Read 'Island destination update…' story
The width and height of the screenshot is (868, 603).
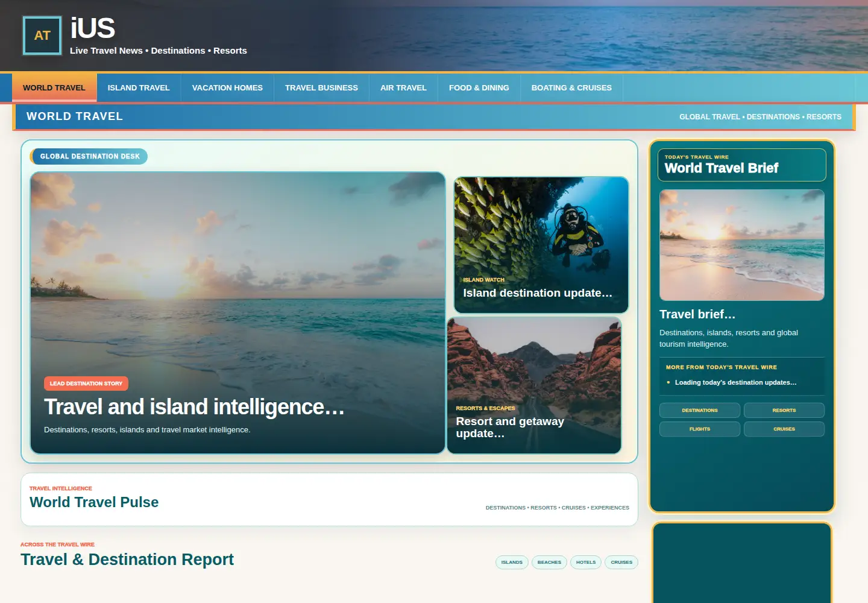coord(538,293)
